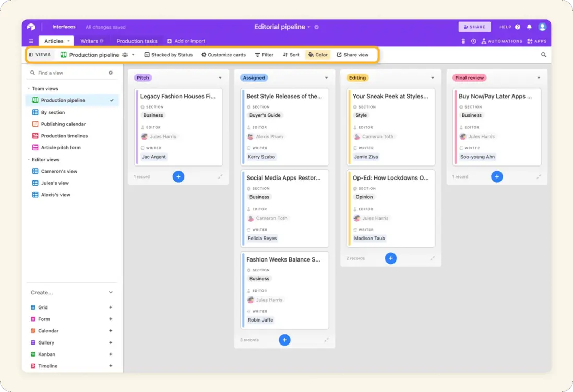Viewport: 573px width, 392px height.
Task: Open the Filter options
Action: (264, 54)
